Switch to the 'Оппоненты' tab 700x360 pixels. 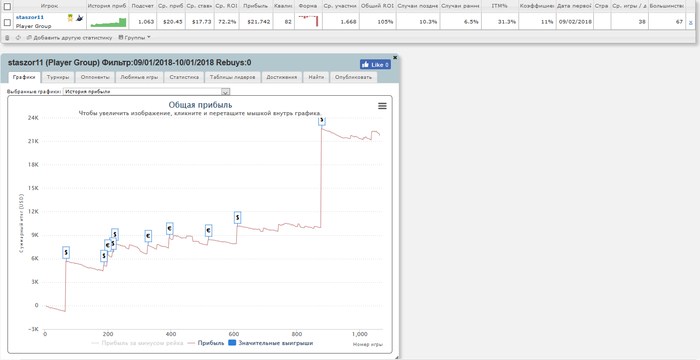pyautogui.click(x=95, y=77)
